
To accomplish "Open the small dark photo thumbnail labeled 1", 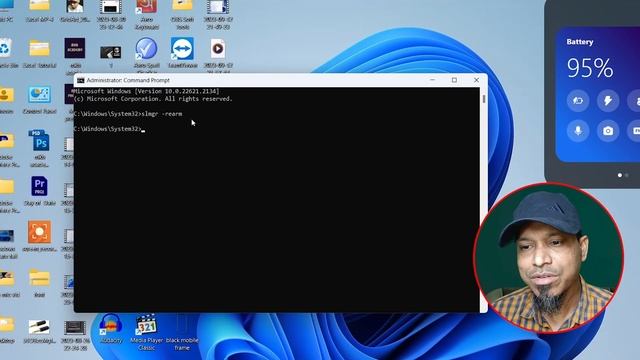I will (111, 52).
